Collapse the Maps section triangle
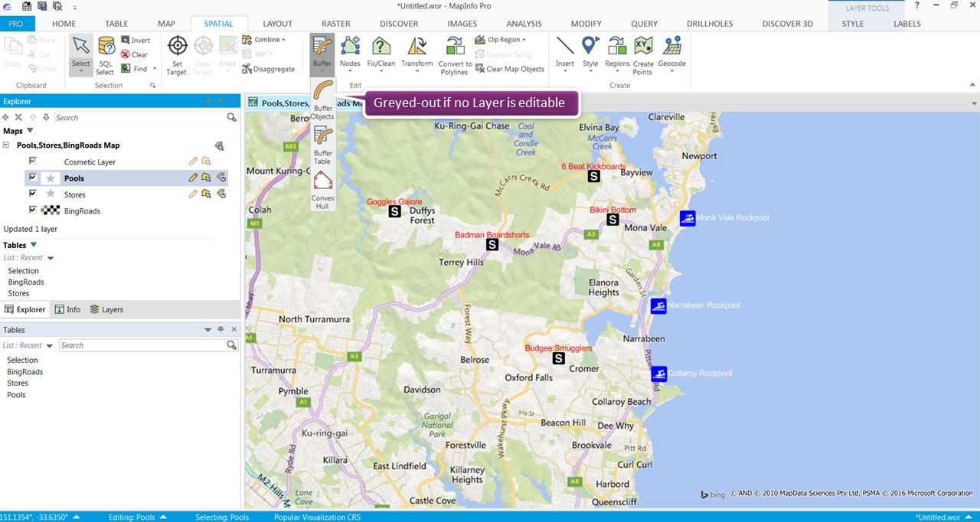The height and width of the screenshot is (522, 980). coord(30,131)
